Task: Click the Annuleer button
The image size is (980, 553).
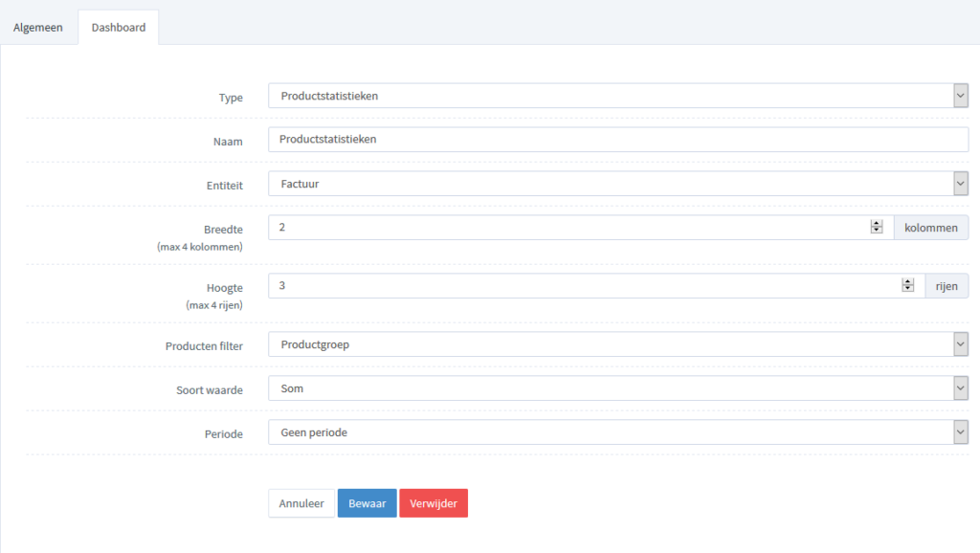Action: pyautogui.click(x=301, y=502)
